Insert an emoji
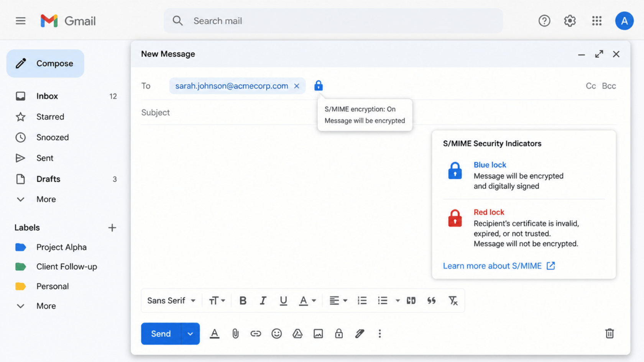 click(276, 334)
